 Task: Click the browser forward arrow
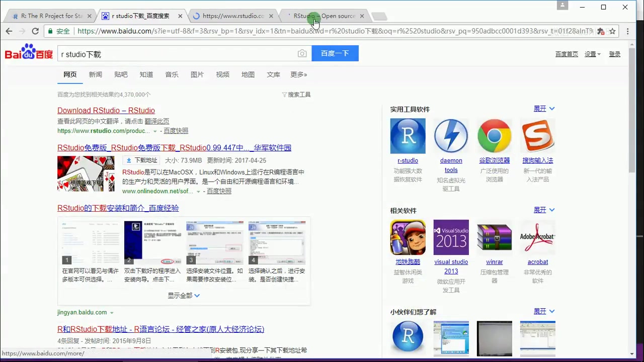(22, 31)
